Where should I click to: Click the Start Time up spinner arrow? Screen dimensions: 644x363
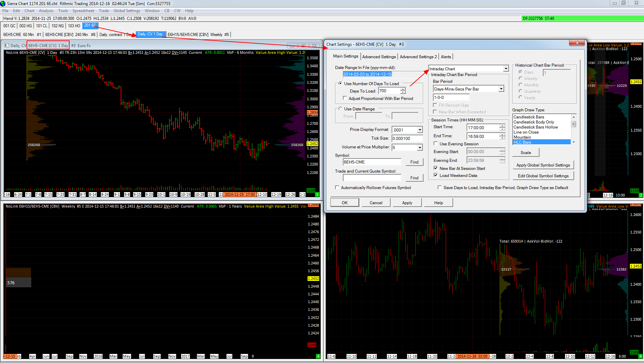coord(502,126)
